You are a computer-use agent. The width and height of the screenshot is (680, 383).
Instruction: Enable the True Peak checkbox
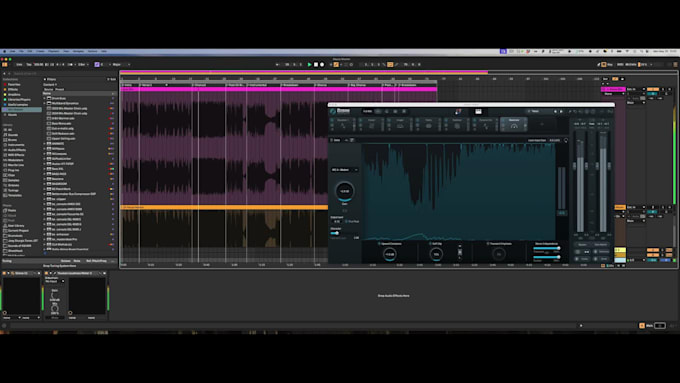(347, 222)
